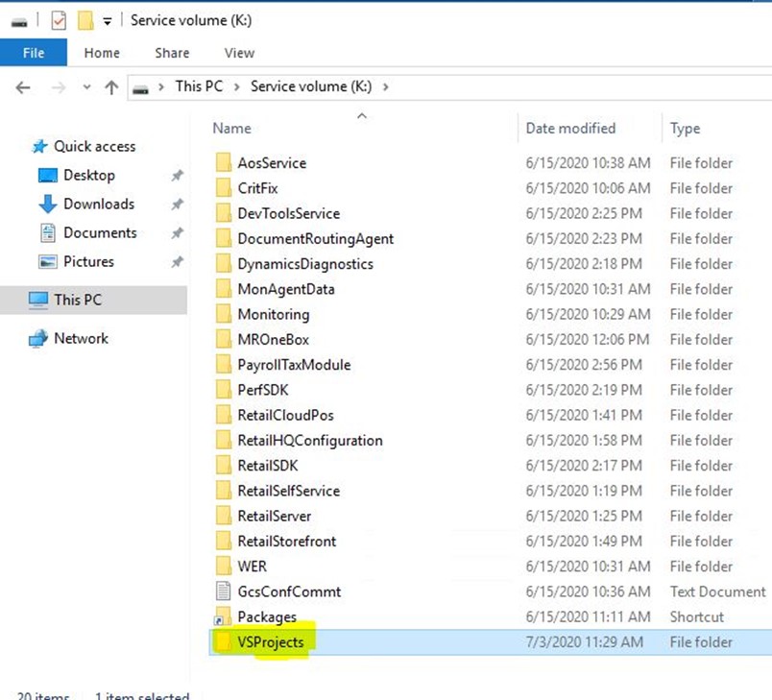Open Documents in the navigation pane
This screenshot has height=700, width=772.
(100, 232)
